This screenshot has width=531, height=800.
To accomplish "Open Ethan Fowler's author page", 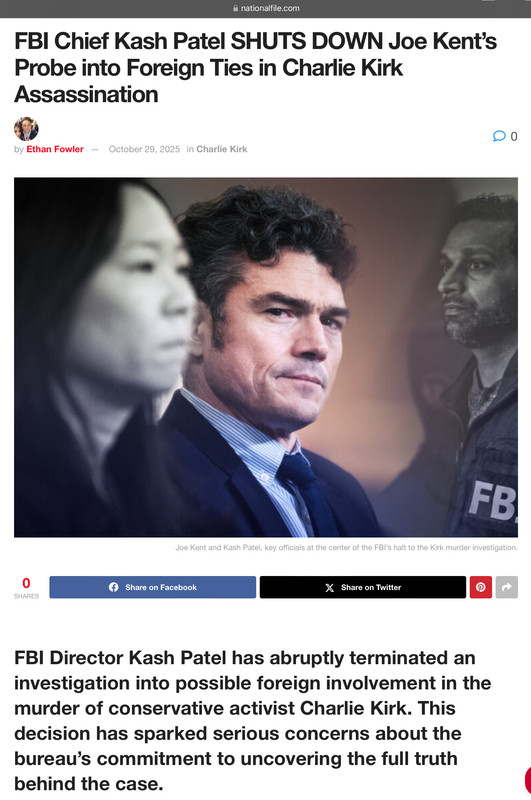I will pyautogui.click(x=55, y=149).
